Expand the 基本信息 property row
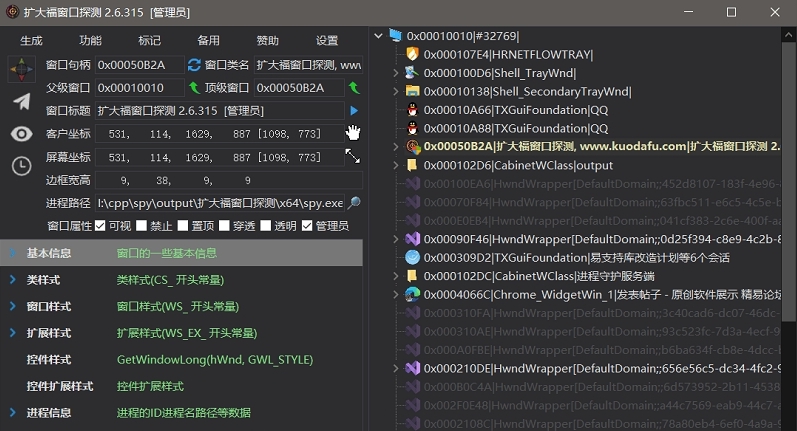797x431 pixels. pyautogui.click(x=13, y=253)
